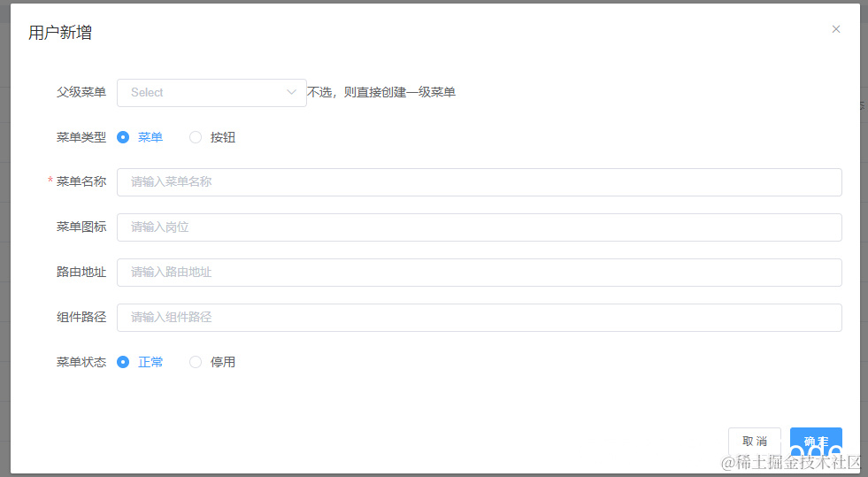
Task: Focus the 组件路径 input field
Action: 480,318
